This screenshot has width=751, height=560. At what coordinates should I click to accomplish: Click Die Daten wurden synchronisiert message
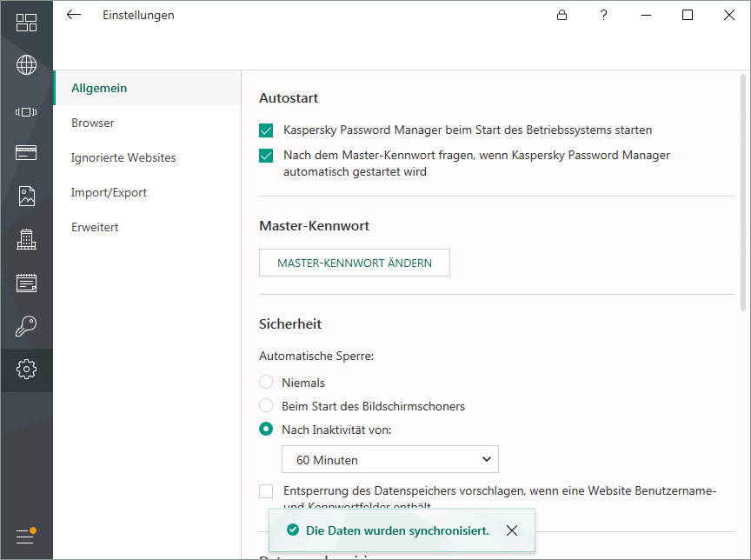[x=397, y=530]
